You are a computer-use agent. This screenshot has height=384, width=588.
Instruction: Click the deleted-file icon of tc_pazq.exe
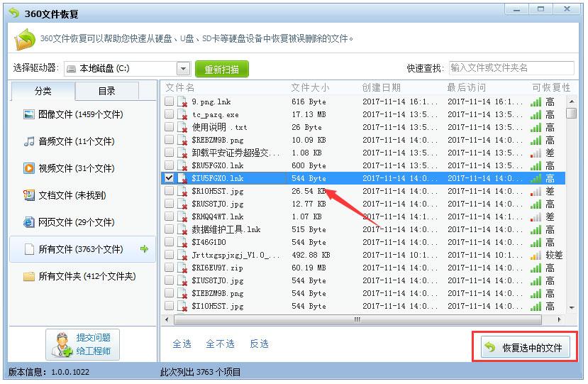tap(182, 114)
